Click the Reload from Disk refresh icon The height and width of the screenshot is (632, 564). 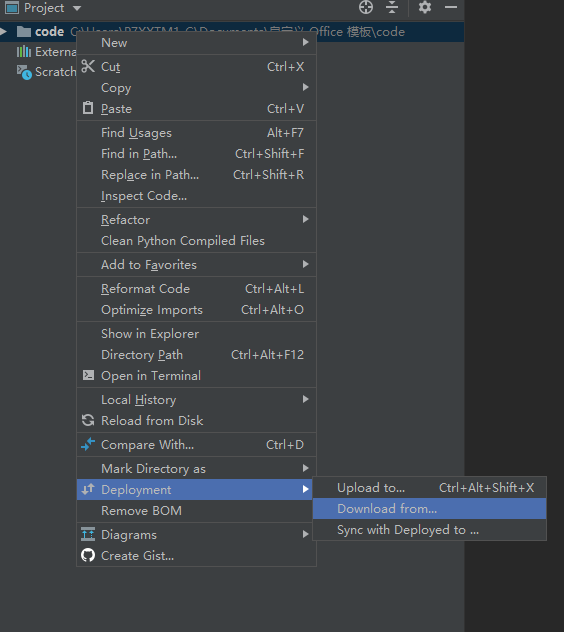(x=88, y=420)
